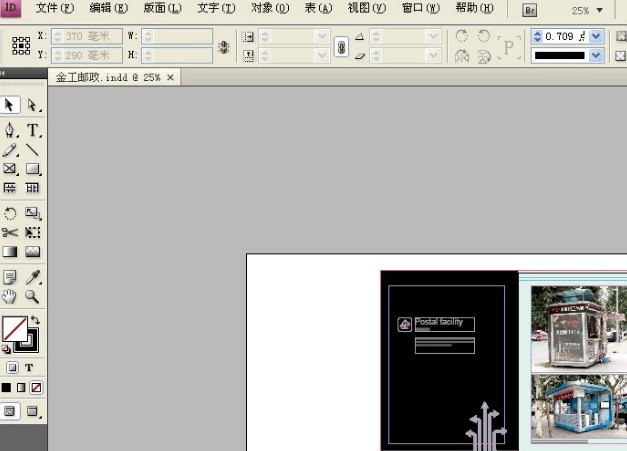The image size is (627, 451).
Task: Open stroke style dropdown
Action: pyautogui.click(x=596, y=55)
